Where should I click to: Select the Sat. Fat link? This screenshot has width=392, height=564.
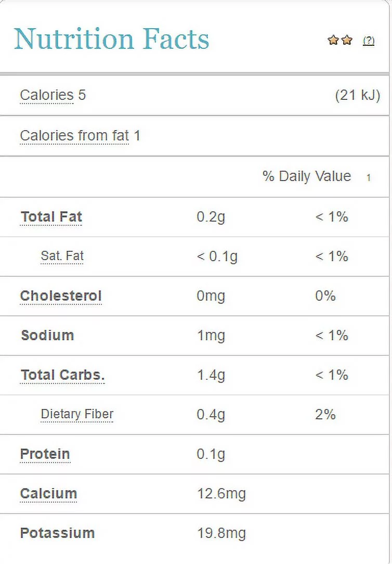point(62,256)
